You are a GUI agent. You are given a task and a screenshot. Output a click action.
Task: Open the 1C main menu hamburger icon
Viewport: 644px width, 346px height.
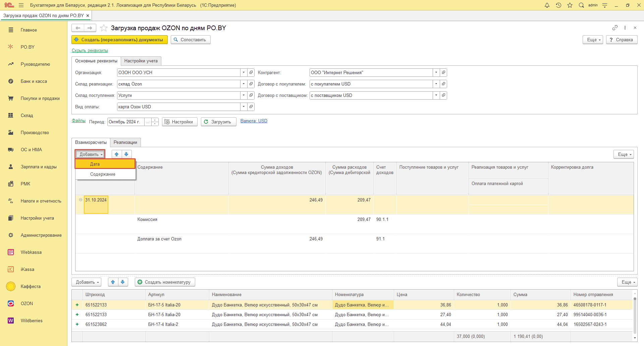point(21,5)
